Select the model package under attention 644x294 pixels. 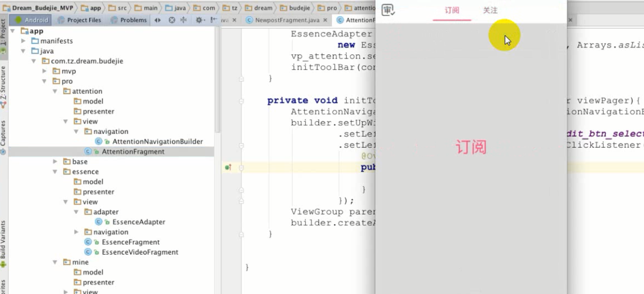click(x=93, y=101)
